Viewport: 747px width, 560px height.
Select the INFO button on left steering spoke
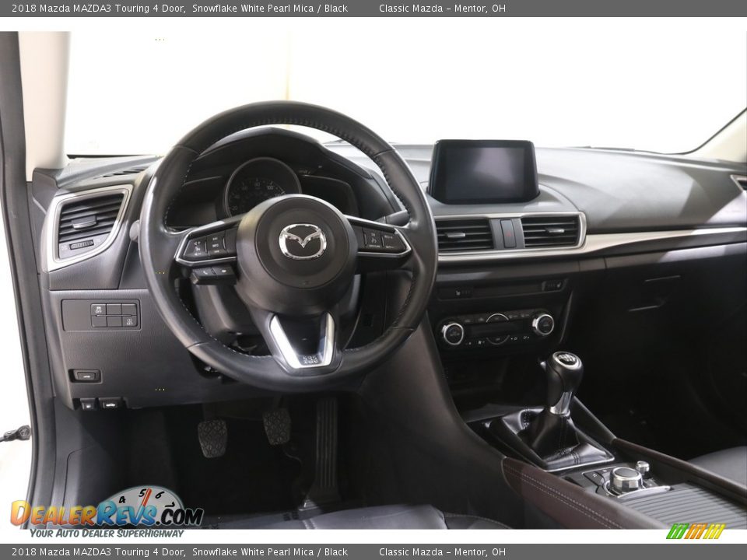coord(216,246)
